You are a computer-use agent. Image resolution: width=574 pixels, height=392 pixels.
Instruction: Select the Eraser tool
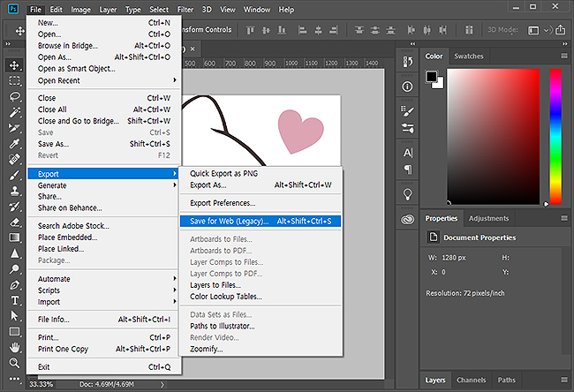(x=14, y=222)
